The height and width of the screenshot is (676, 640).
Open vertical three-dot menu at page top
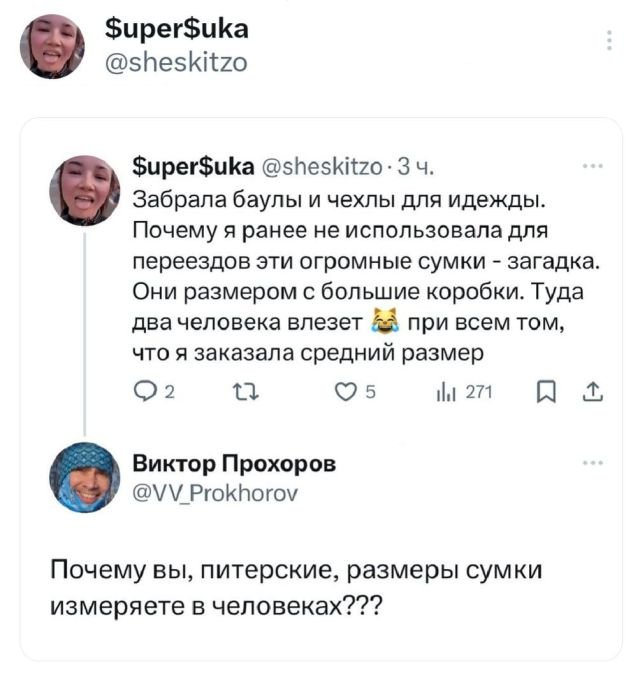click(x=609, y=41)
